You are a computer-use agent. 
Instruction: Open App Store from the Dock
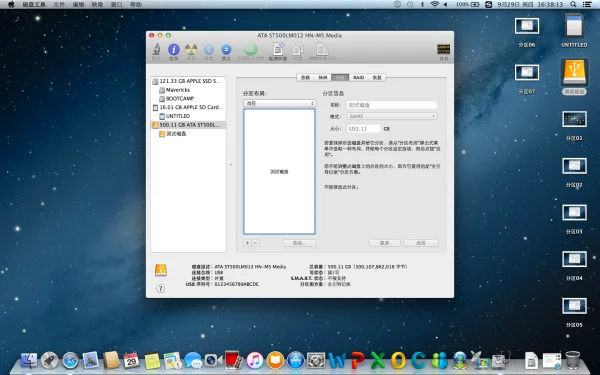[295, 360]
